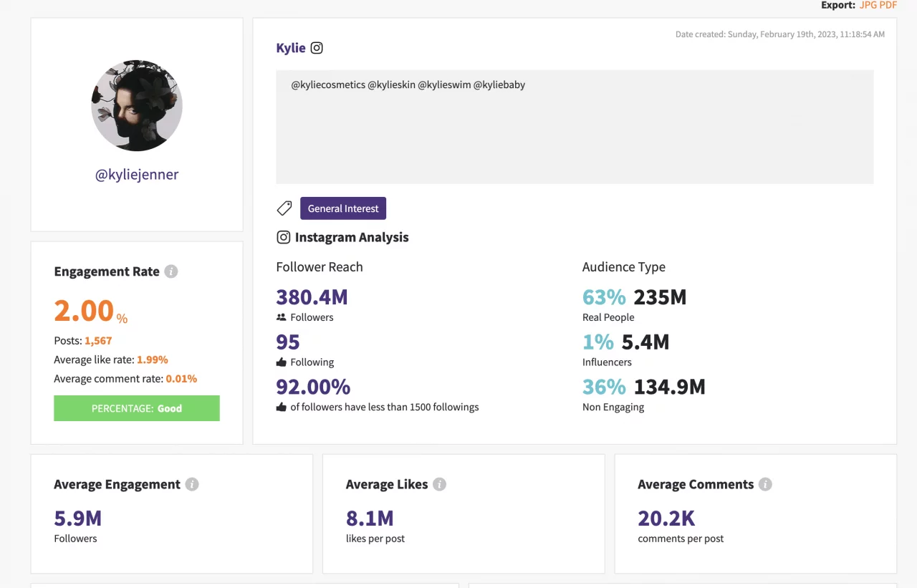Click the thumbs-up icon near the 92.00% stat
Image resolution: width=917 pixels, height=588 pixels.
coord(281,407)
